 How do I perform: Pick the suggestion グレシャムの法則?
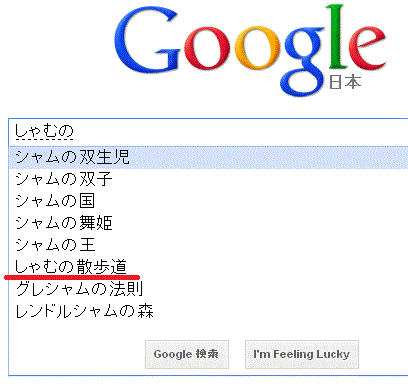point(208,289)
